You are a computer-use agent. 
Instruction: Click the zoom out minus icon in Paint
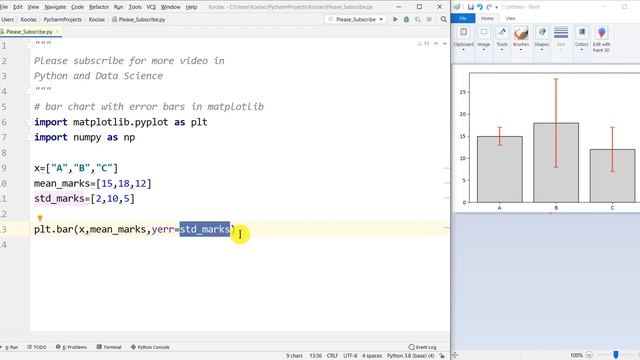(589, 355)
